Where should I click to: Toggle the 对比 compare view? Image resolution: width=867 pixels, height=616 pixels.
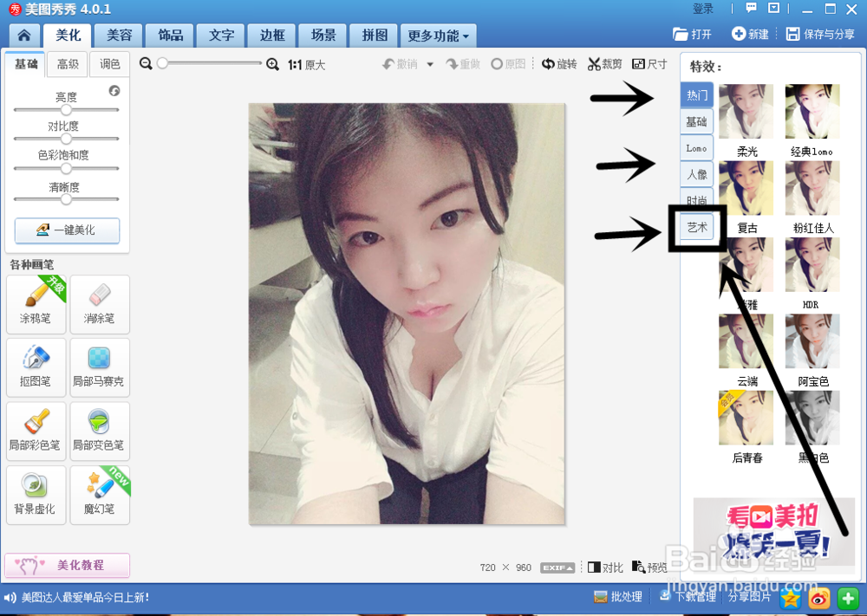point(605,567)
